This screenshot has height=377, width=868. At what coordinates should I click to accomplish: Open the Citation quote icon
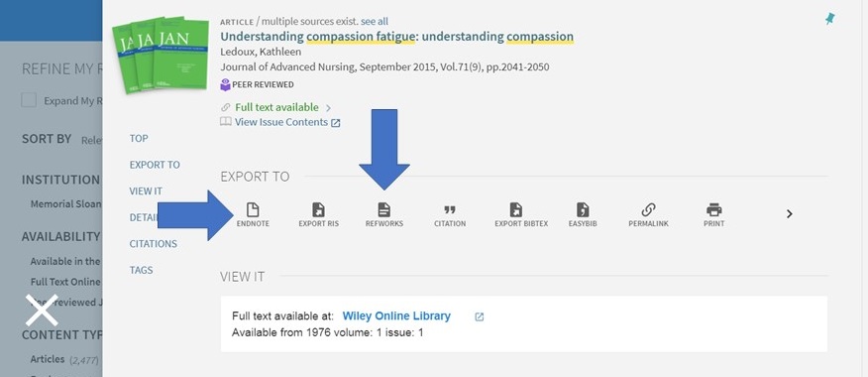450,214
